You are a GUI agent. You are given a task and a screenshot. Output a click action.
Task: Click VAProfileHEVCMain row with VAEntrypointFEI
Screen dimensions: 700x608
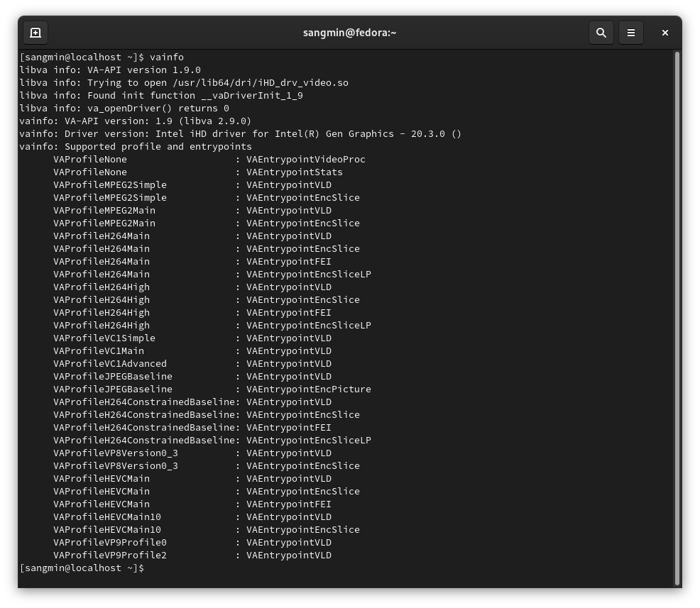point(192,504)
